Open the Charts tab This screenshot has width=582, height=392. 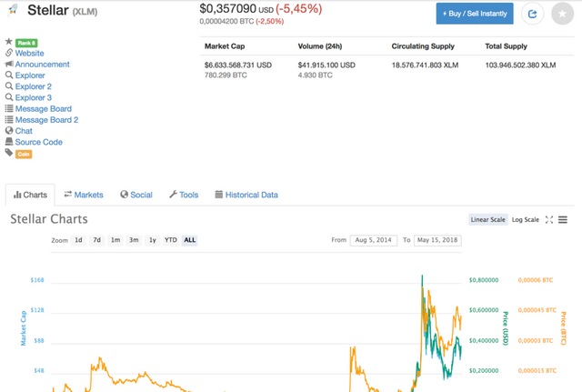click(30, 195)
